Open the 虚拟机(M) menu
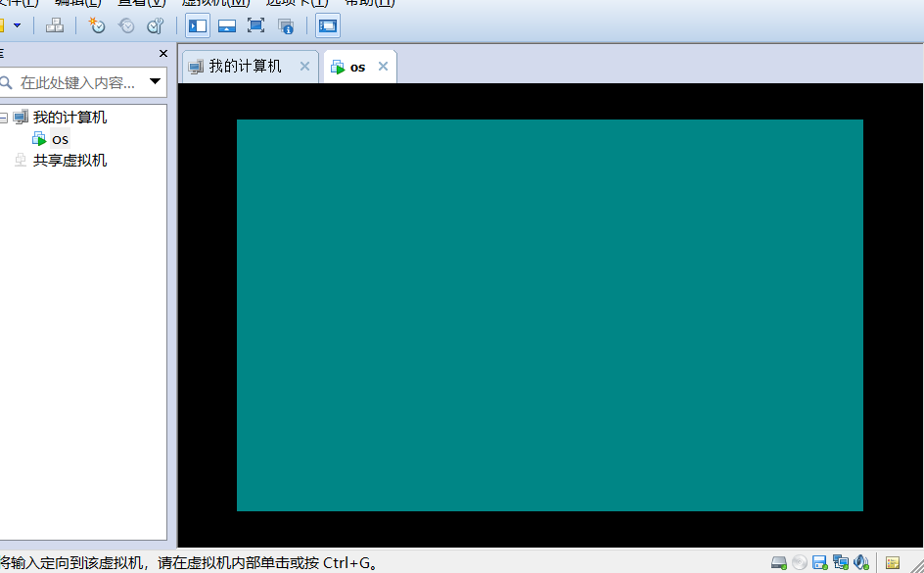The height and width of the screenshot is (573, 924). click(215, 3)
